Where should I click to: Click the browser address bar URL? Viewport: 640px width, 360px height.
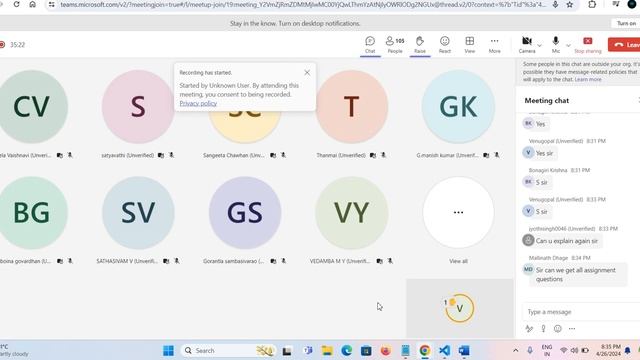coord(303,4)
